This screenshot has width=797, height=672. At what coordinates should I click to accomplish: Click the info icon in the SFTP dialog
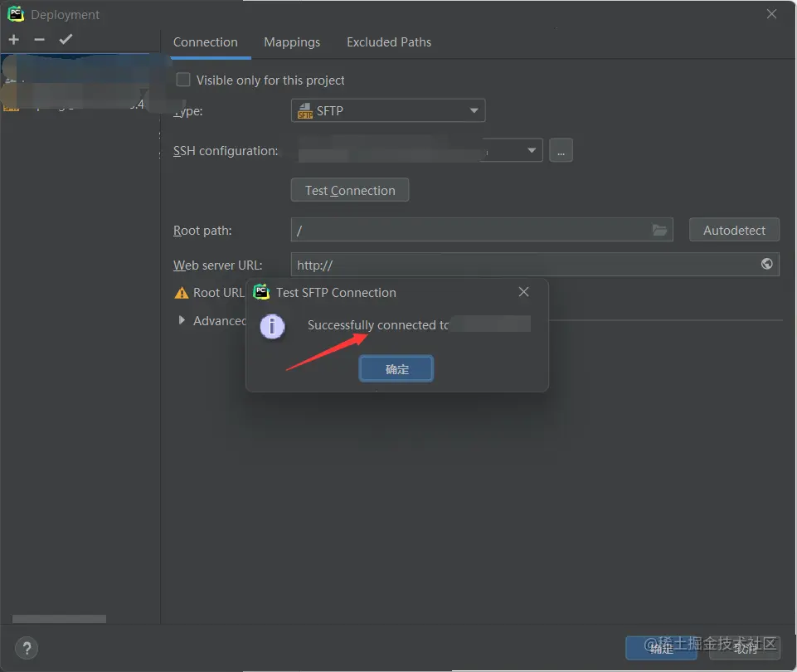(273, 326)
